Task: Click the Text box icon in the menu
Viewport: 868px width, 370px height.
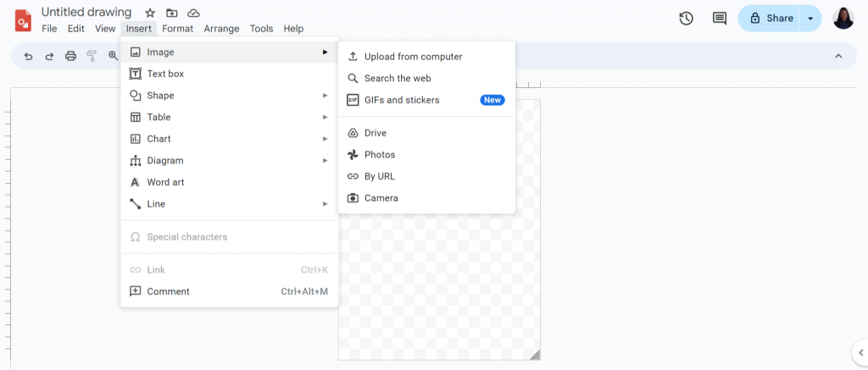Action: 135,74
